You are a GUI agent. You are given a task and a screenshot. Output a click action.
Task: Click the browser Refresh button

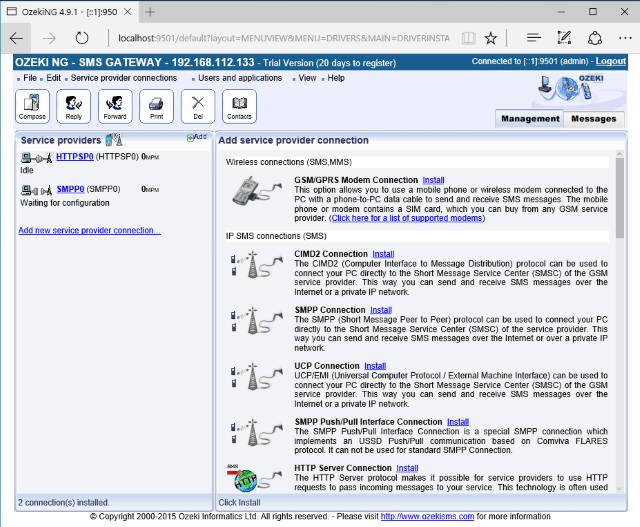pos(82,38)
